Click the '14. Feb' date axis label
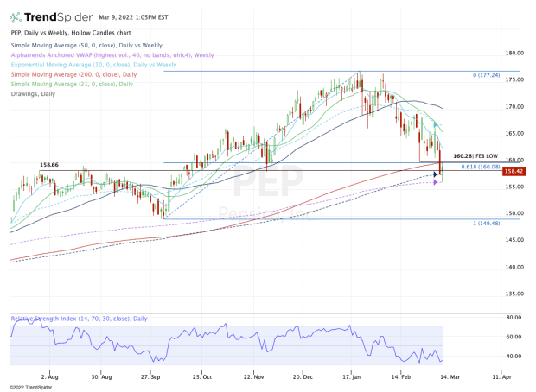The width and height of the screenshot is (536, 392). 400,377
